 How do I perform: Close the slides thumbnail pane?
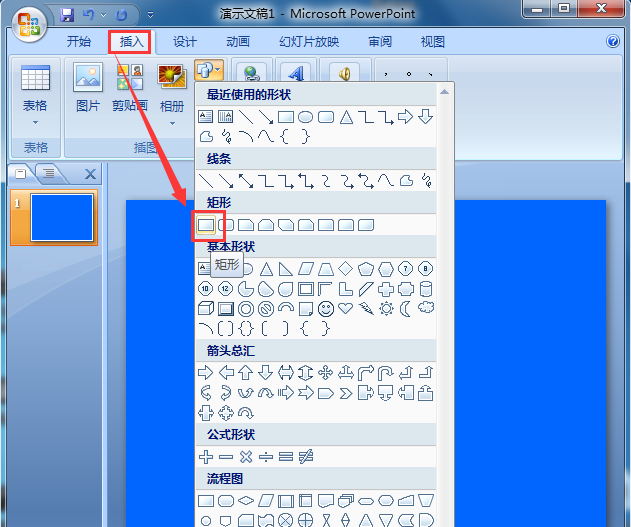[90, 174]
